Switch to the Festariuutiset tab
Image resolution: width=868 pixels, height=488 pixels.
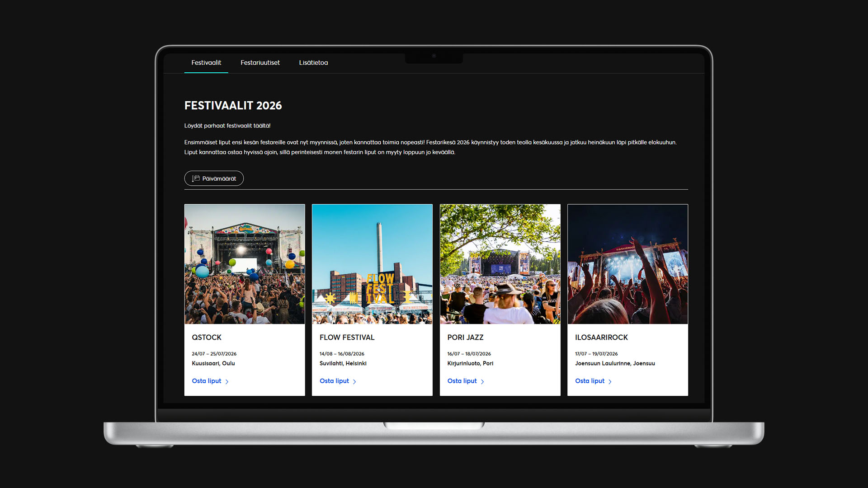point(260,63)
